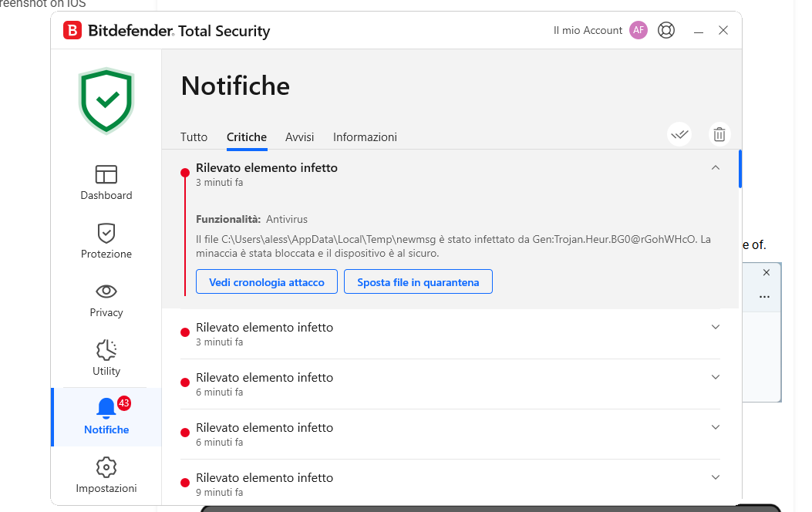Open the Privacy eye icon
812x512 pixels.
[x=106, y=291]
